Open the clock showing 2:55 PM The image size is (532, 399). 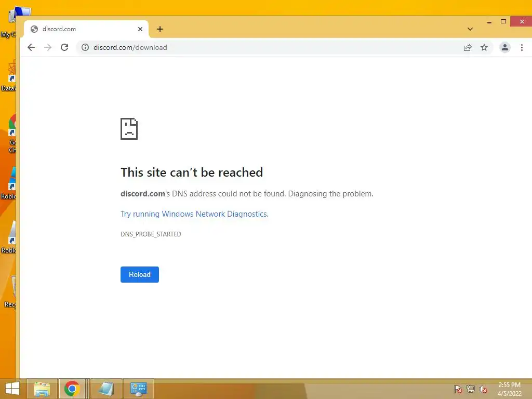tap(509, 389)
